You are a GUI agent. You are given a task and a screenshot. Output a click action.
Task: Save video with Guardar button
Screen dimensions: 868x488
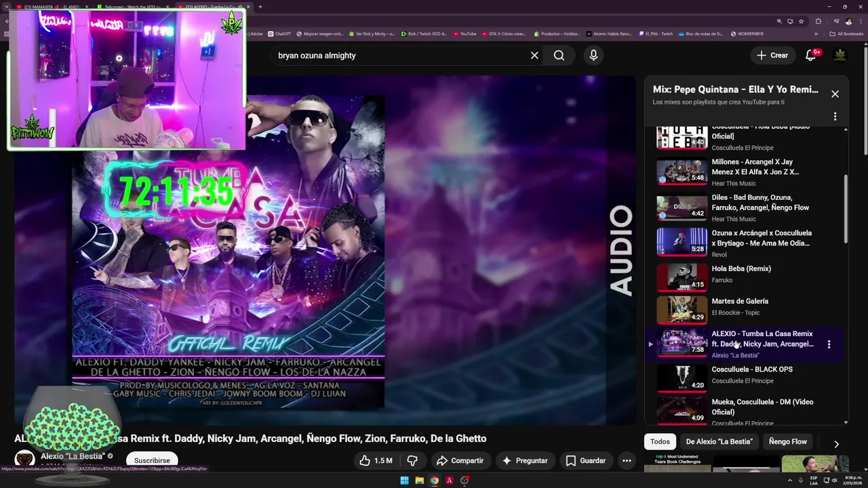click(586, 461)
